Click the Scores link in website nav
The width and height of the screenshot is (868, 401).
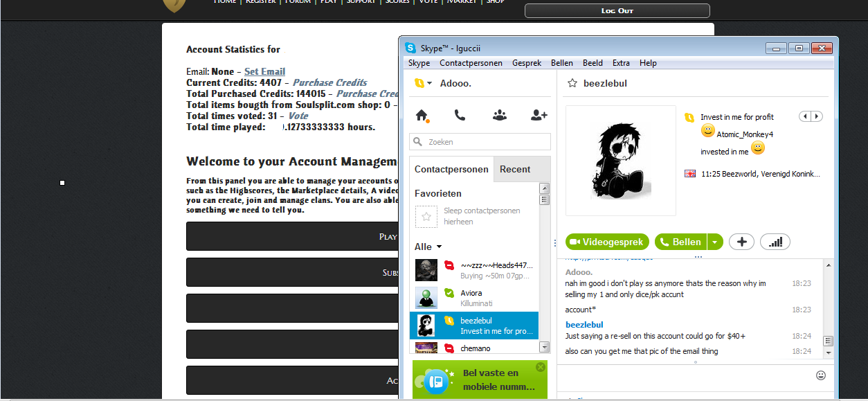click(x=397, y=1)
